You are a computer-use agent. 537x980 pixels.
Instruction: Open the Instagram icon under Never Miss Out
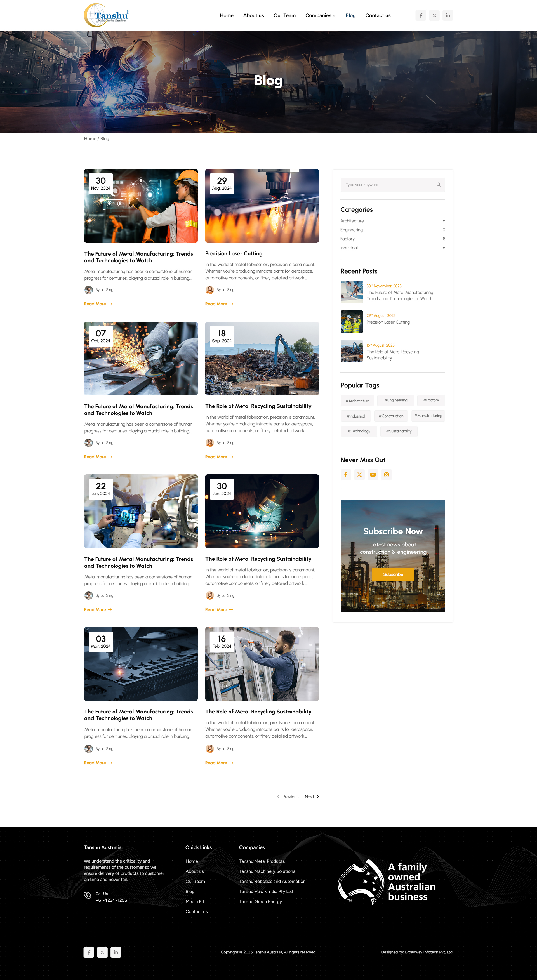(x=387, y=474)
